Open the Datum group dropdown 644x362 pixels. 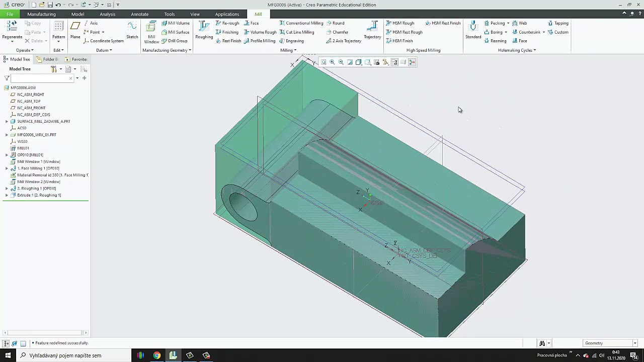point(104,50)
